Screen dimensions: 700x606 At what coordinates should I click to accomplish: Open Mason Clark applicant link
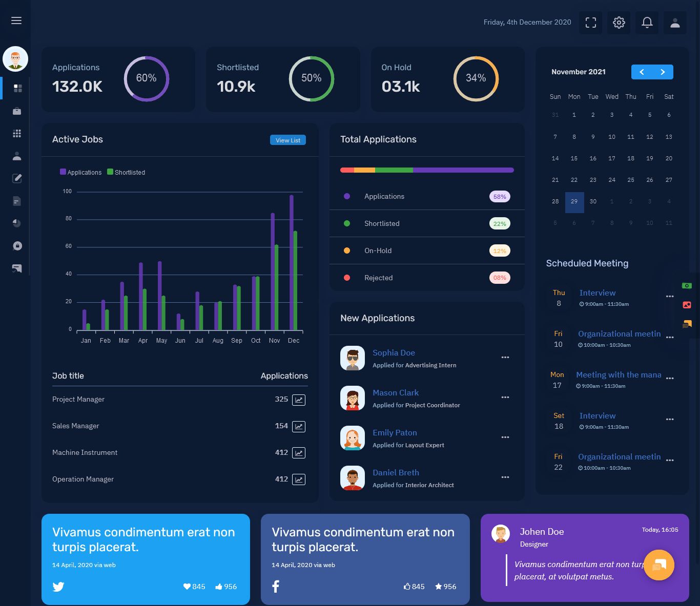point(395,393)
